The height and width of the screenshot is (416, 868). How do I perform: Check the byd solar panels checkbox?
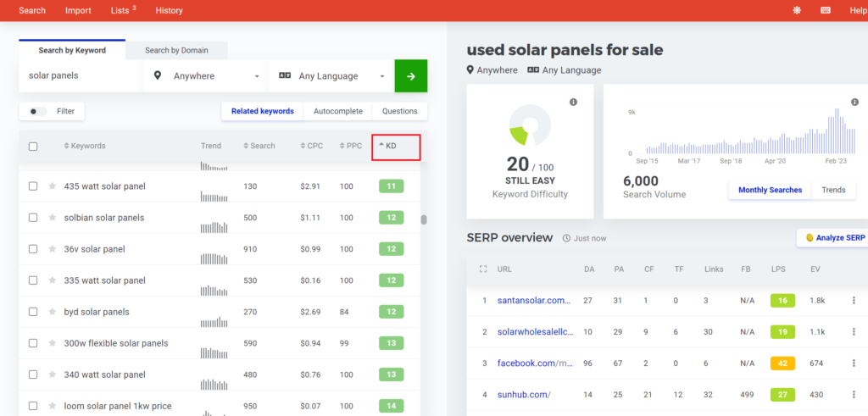[33, 312]
